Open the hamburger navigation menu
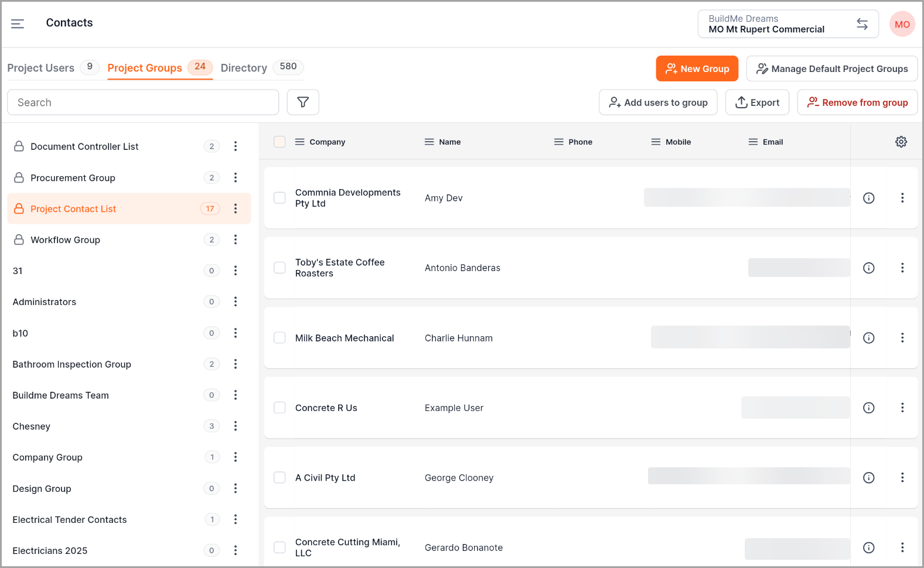The width and height of the screenshot is (924, 568). pos(18,23)
